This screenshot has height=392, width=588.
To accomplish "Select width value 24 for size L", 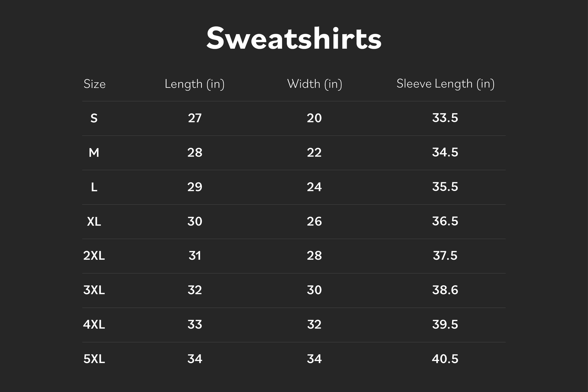I will (314, 187).
